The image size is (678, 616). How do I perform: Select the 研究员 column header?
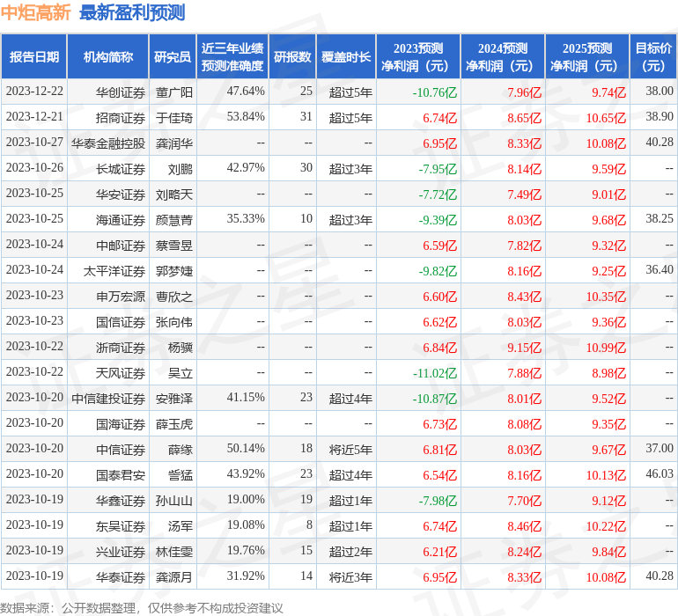tap(173, 56)
